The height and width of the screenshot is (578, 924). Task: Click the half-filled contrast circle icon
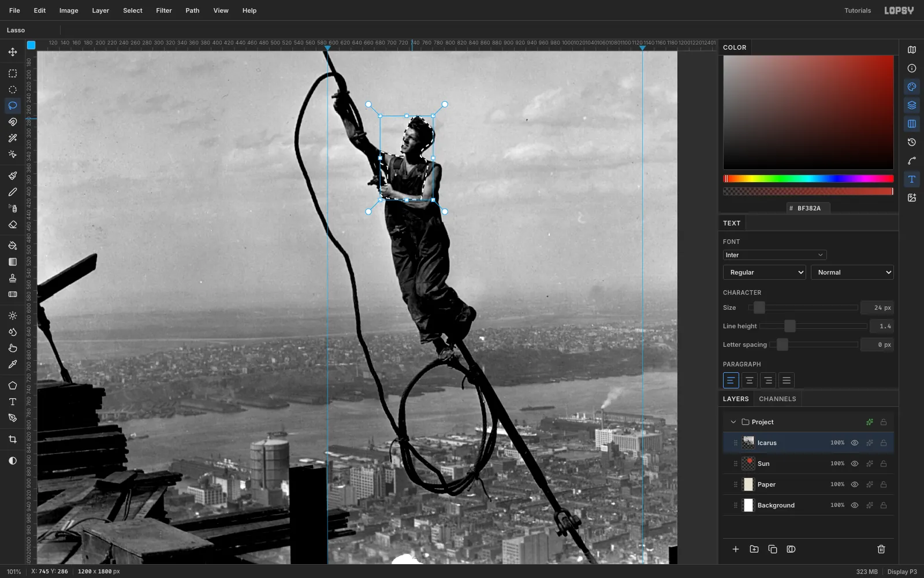point(13,461)
